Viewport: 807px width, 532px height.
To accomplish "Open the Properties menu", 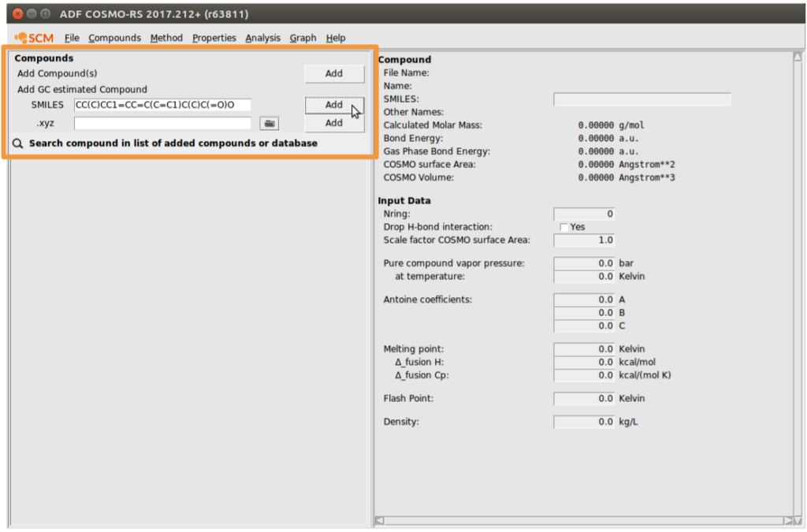I will click(x=214, y=38).
